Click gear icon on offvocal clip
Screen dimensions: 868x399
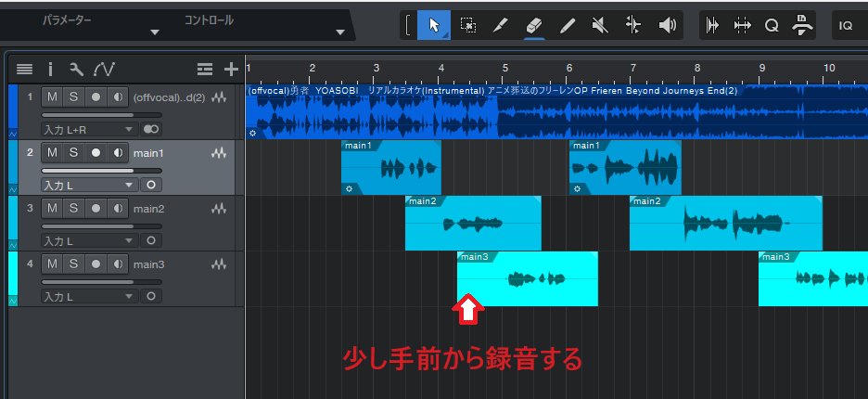tap(252, 133)
